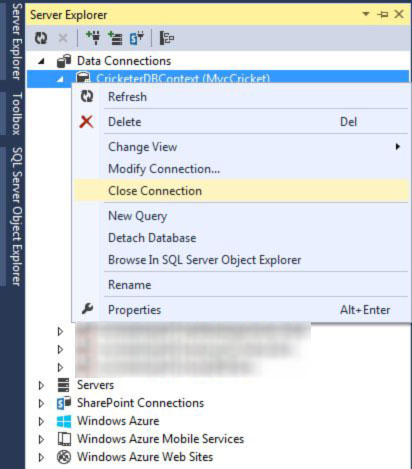412x469 pixels.
Task: Select the Windows Azure tree item
Action: pyautogui.click(x=118, y=421)
